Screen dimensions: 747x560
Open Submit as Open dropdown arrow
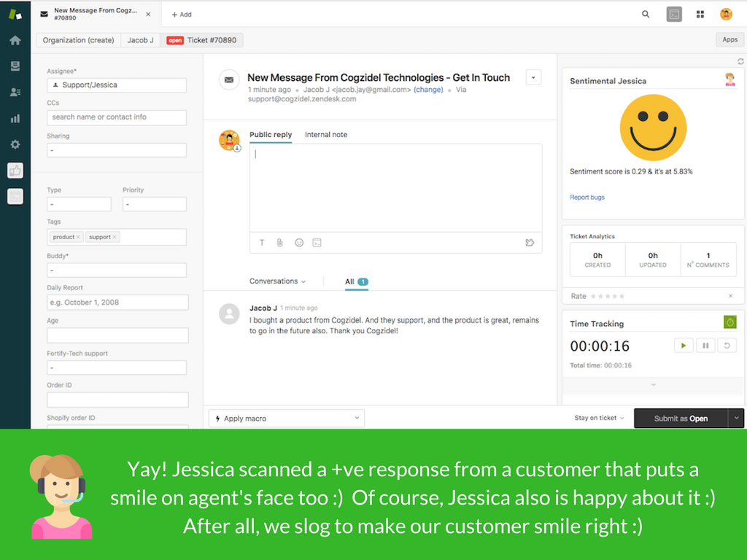coord(736,419)
